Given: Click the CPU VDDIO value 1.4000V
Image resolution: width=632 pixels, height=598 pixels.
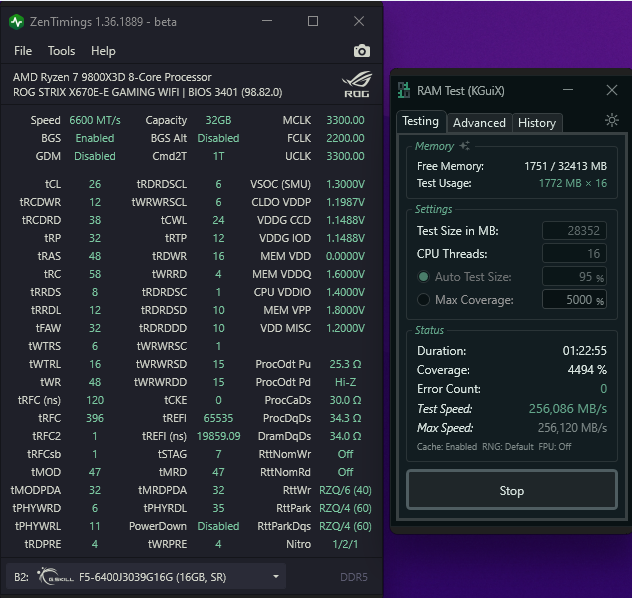Looking at the screenshot, I should click(x=345, y=292).
